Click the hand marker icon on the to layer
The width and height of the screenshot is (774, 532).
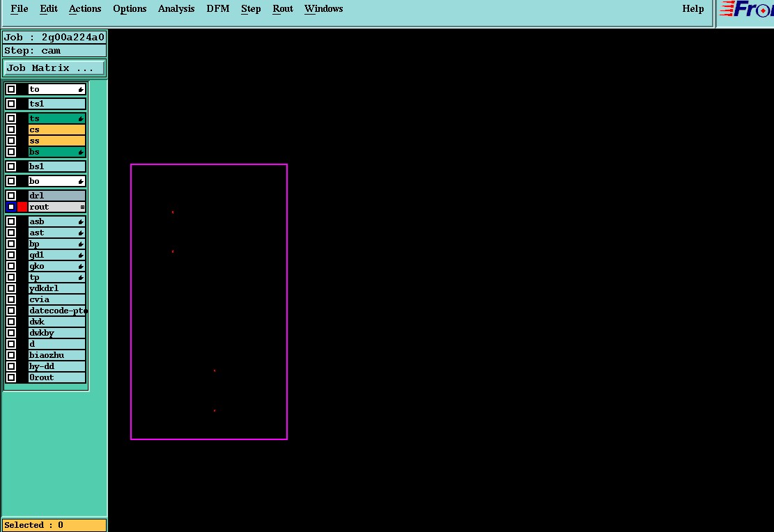pyautogui.click(x=81, y=89)
